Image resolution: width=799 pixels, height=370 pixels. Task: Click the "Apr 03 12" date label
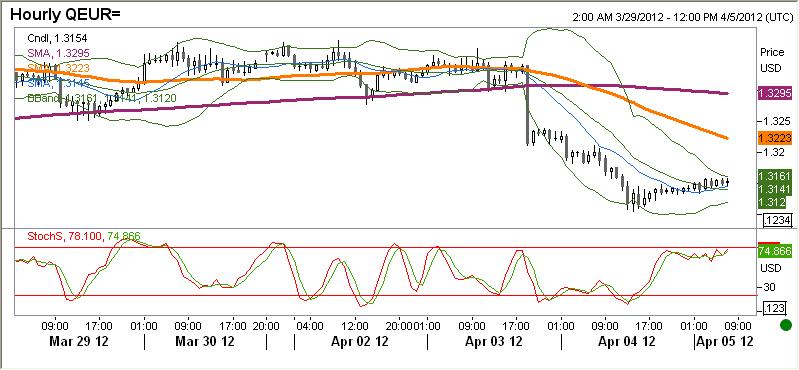pyautogui.click(x=494, y=341)
